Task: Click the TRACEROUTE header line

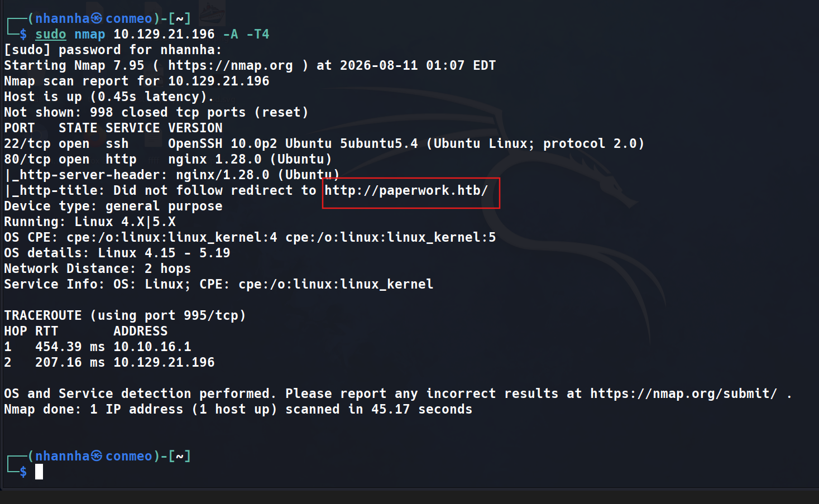Action: 124,315
